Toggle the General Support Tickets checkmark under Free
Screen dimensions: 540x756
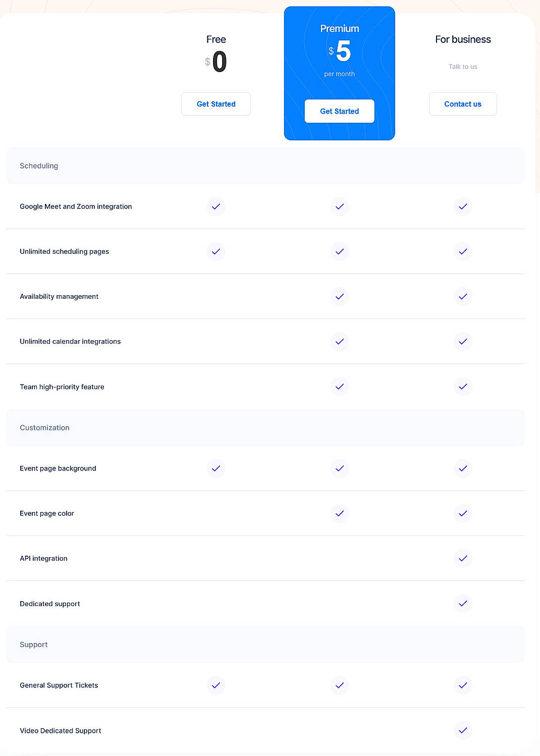click(x=215, y=685)
